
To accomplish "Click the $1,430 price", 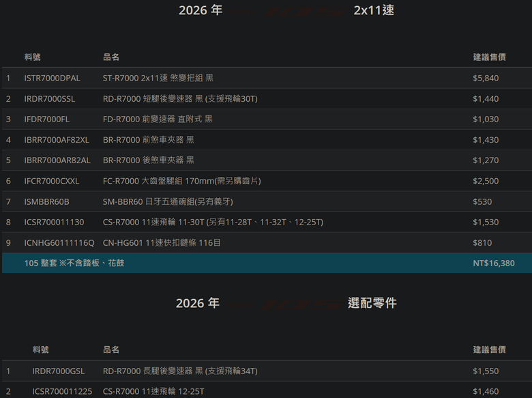I will pos(486,140).
